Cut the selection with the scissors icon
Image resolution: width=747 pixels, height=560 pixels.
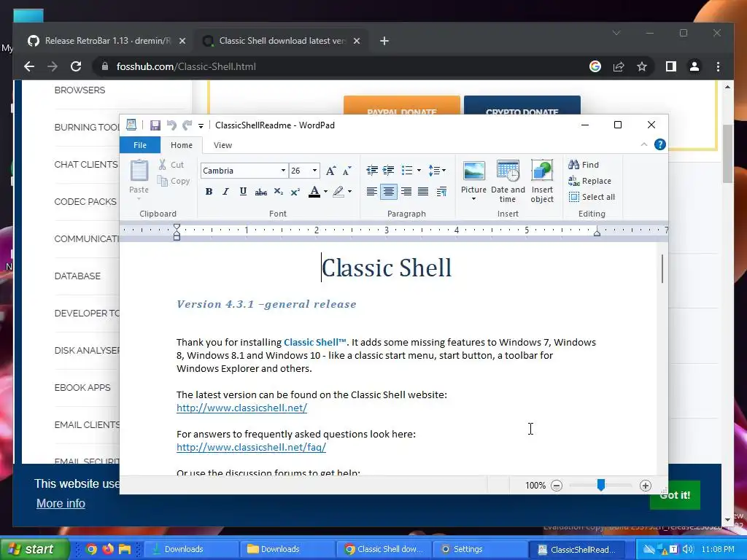click(171, 165)
